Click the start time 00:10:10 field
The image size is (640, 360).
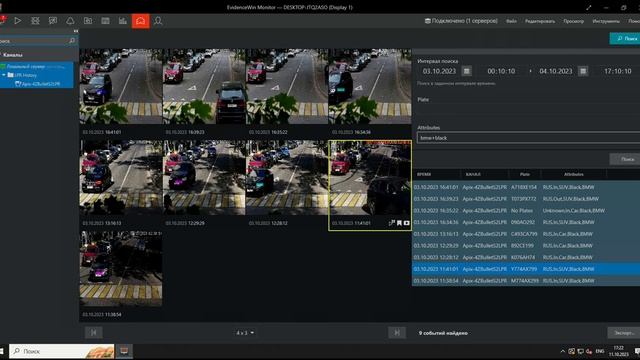501,71
